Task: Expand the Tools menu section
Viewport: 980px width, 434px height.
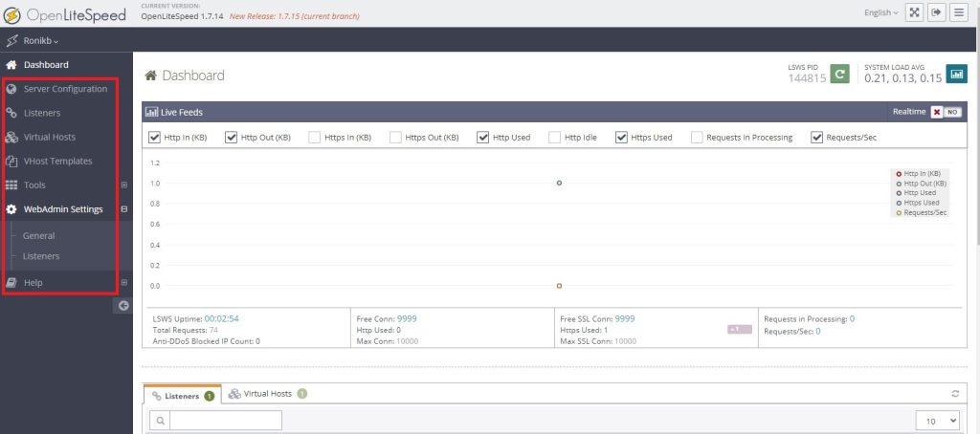Action: pyautogui.click(x=123, y=185)
